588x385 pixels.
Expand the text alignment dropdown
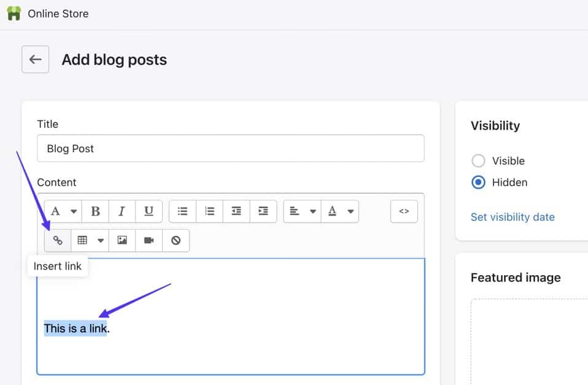coord(302,211)
